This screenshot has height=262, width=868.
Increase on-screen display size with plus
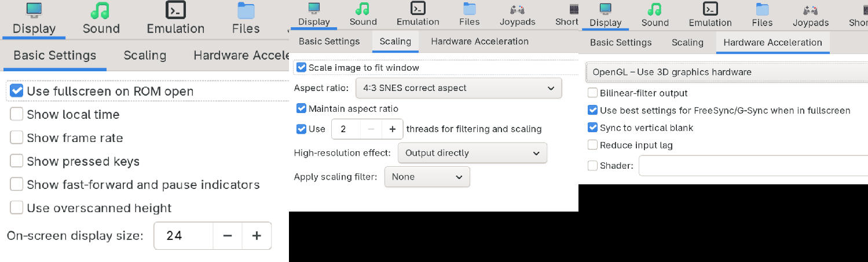(257, 236)
